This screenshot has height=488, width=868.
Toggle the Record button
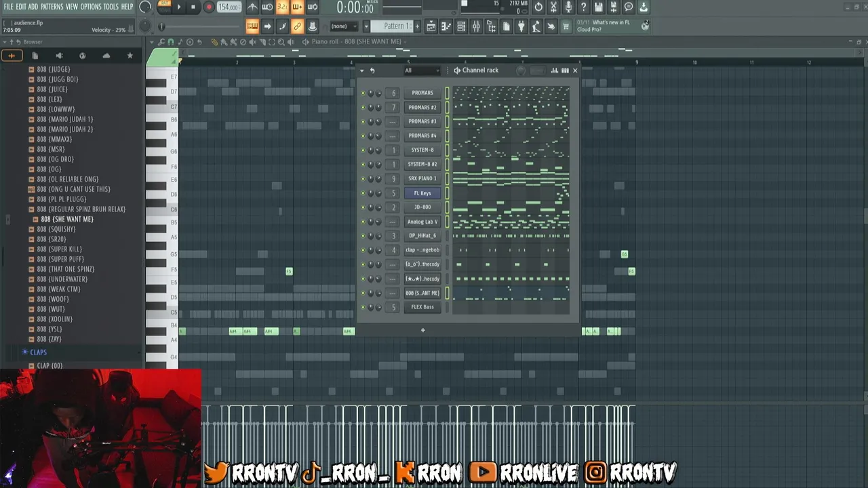(208, 7)
